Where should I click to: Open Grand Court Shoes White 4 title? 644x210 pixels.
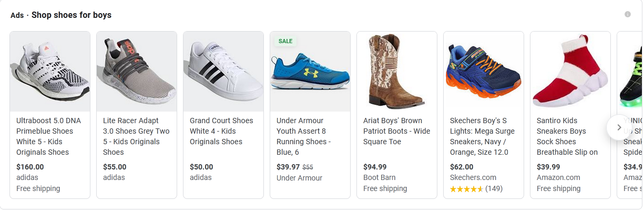(221, 131)
